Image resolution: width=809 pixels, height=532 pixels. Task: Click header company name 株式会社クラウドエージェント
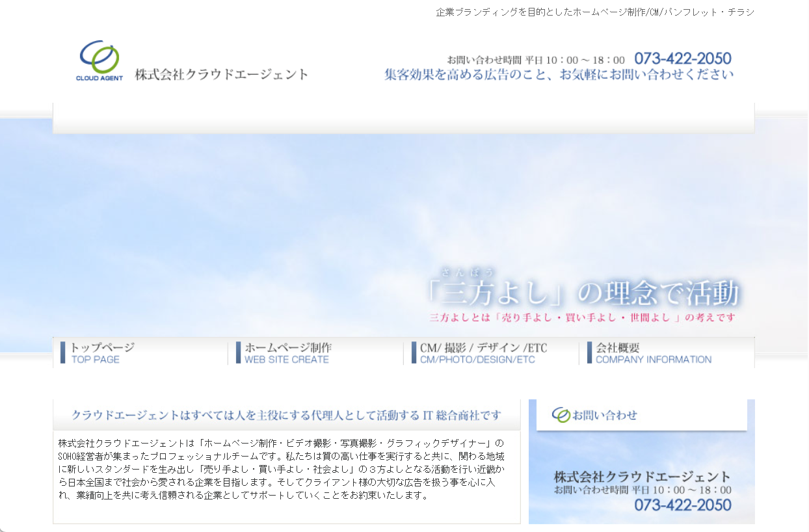click(x=222, y=75)
